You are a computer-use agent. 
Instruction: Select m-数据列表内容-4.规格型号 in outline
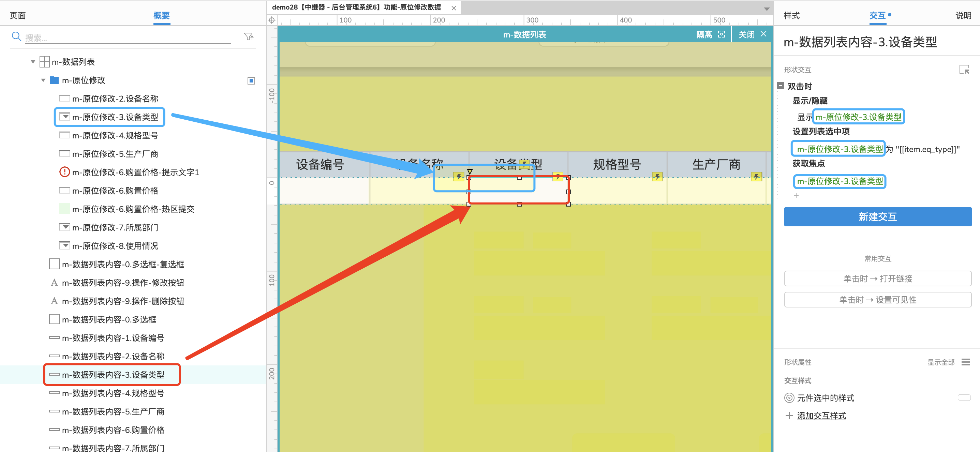pos(113,393)
